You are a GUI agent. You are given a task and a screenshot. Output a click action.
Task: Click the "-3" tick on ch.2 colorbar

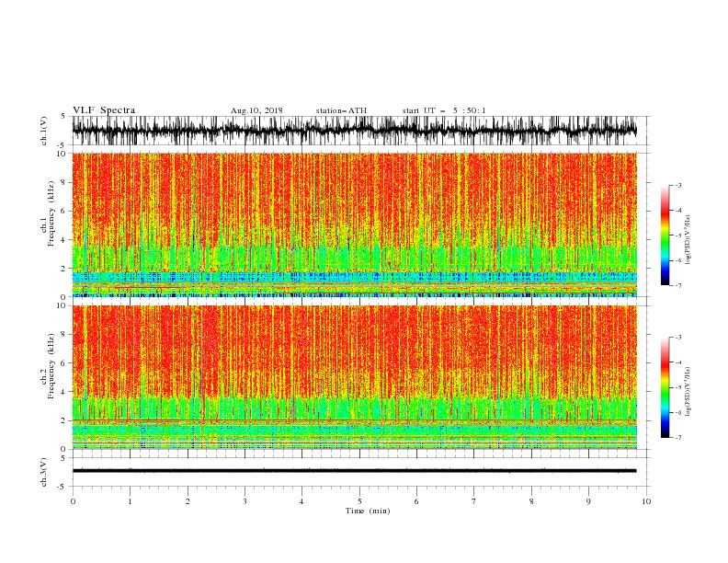pos(678,338)
